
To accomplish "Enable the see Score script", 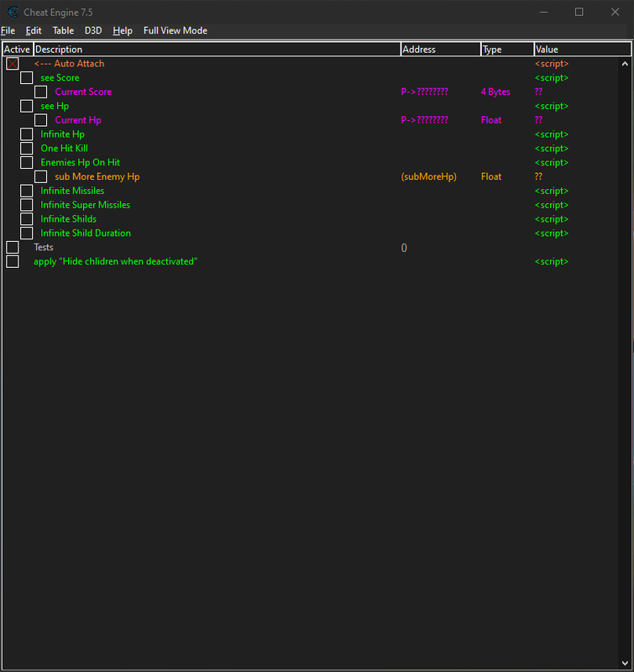I will [27, 77].
